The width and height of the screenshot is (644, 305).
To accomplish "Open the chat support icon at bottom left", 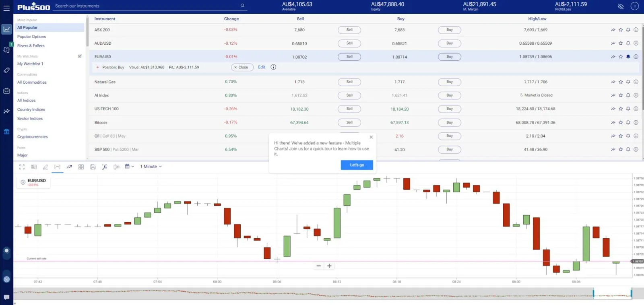I will [x=6, y=297].
